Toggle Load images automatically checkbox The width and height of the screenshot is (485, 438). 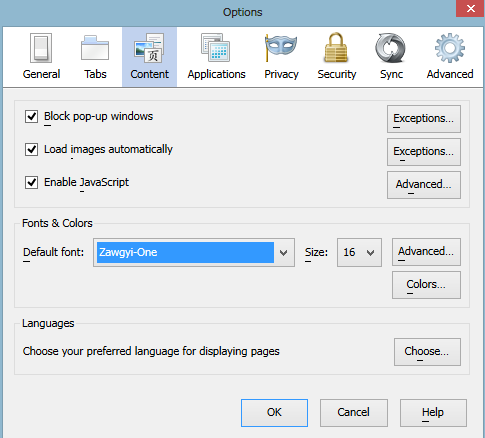[31, 150]
